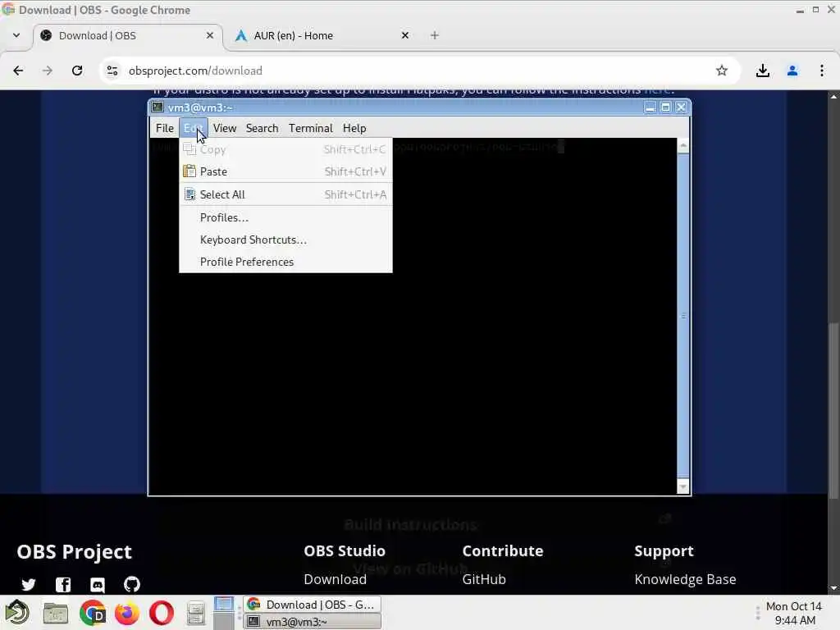Switch to vm3@vm3:~ taskbar window button
This screenshot has width=840, height=630.
pos(313,622)
